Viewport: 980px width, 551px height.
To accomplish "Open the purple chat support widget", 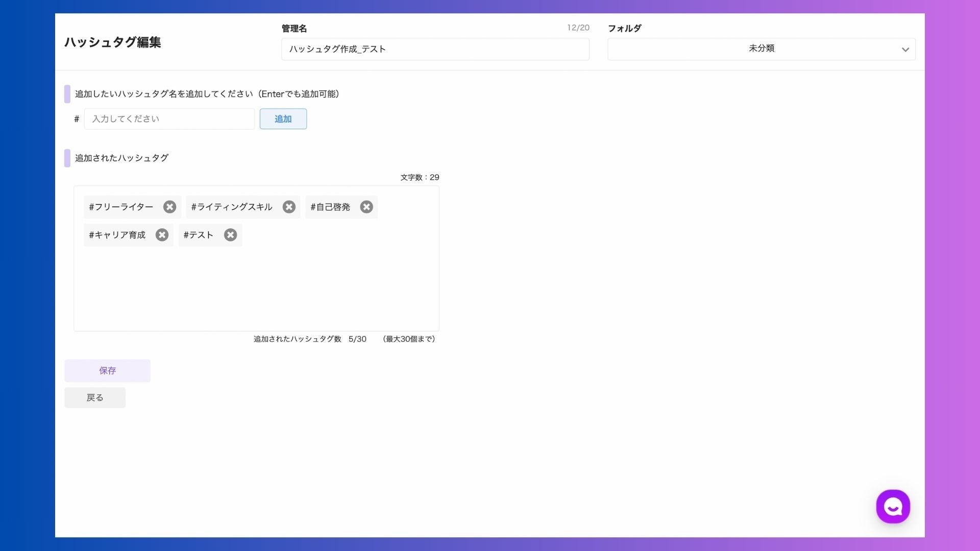I will coord(893,507).
